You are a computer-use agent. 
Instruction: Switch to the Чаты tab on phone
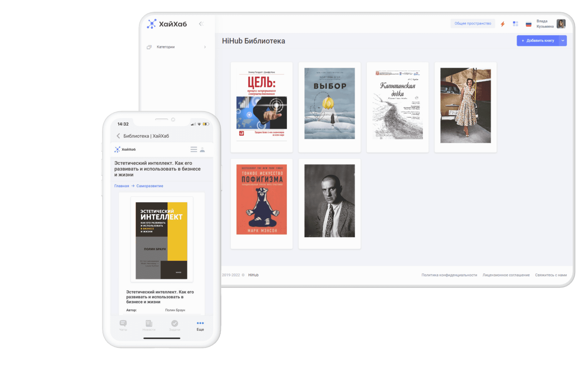tap(123, 325)
